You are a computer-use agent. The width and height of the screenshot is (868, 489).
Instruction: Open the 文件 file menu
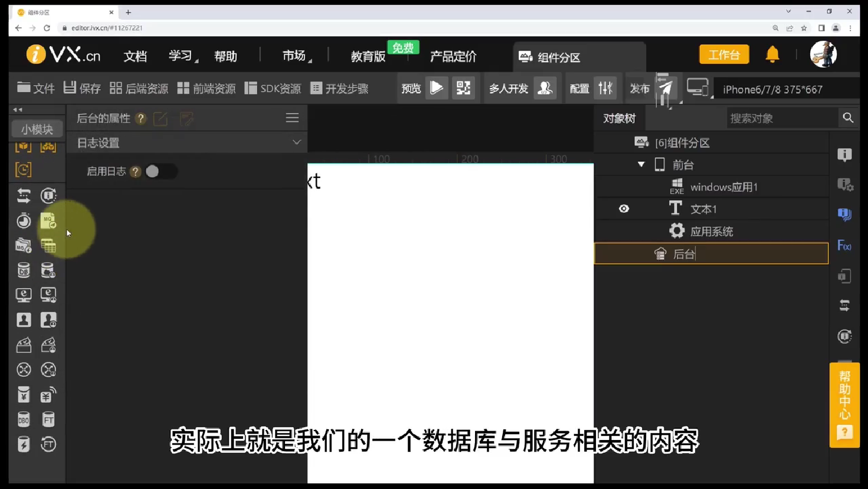35,89
